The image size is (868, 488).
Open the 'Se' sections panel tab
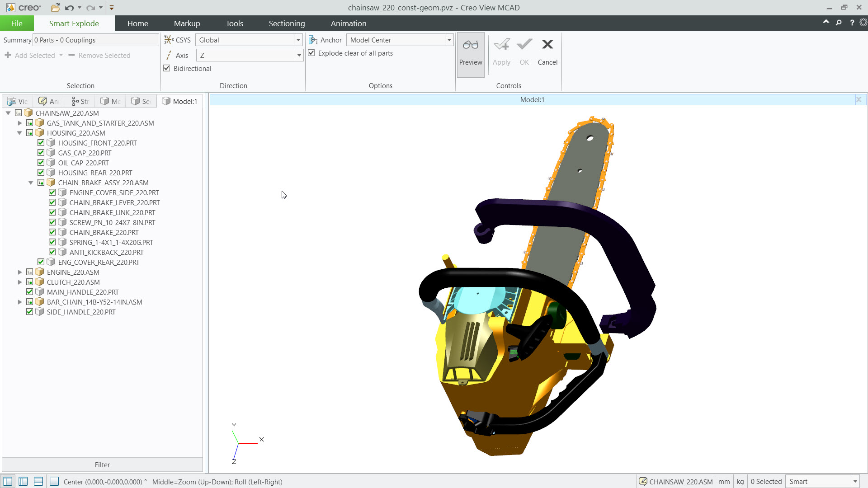141,101
